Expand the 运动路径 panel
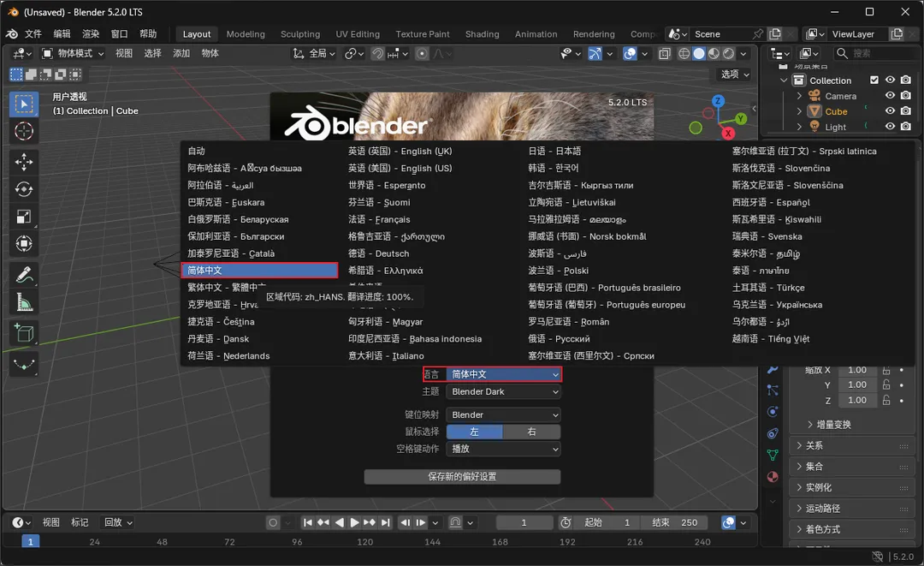This screenshot has height=566, width=924. [851, 509]
